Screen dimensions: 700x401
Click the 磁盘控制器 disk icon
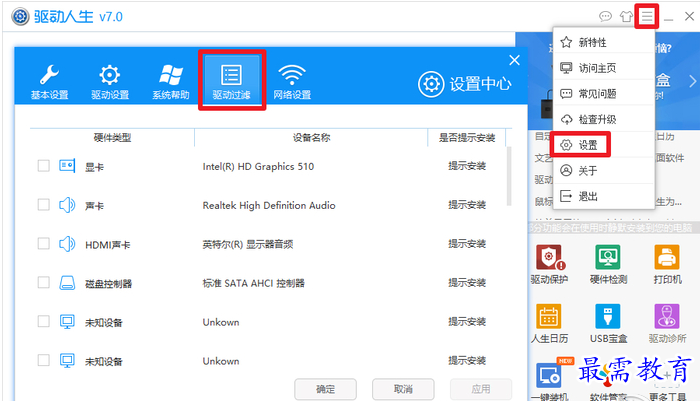click(x=67, y=283)
